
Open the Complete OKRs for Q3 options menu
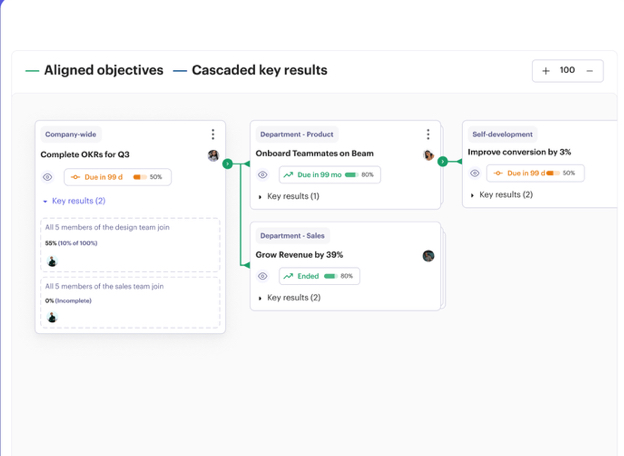tap(213, 134)
